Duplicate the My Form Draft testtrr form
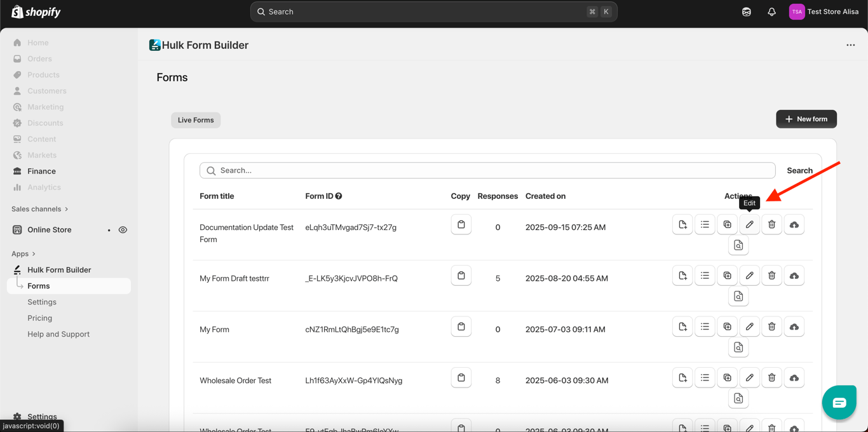The width and height of the screenshot is (868, 432). (727, 276)
